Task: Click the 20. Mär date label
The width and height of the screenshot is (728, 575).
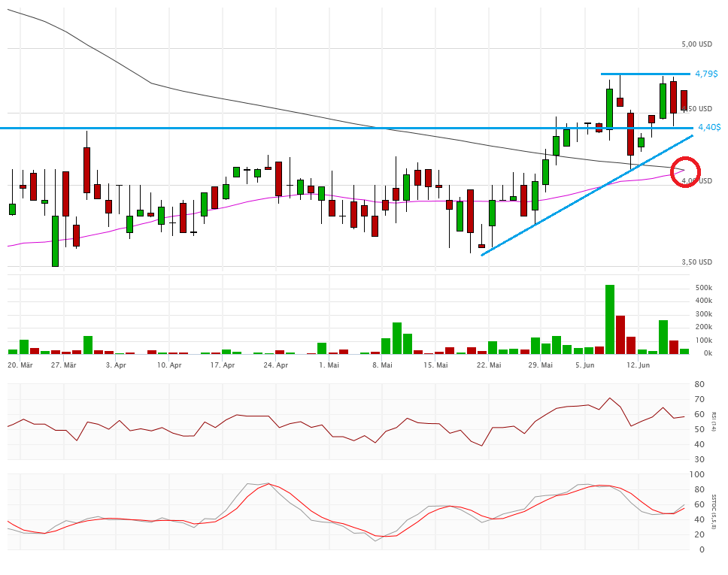Action: click(20, 365)
